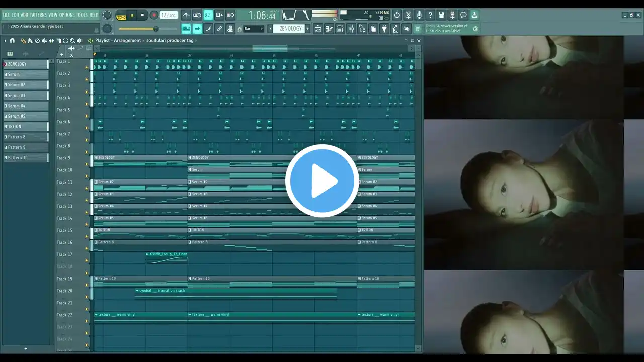Open the ADD menu
This screenshot has width=644, height=362.
pos(25,15)
